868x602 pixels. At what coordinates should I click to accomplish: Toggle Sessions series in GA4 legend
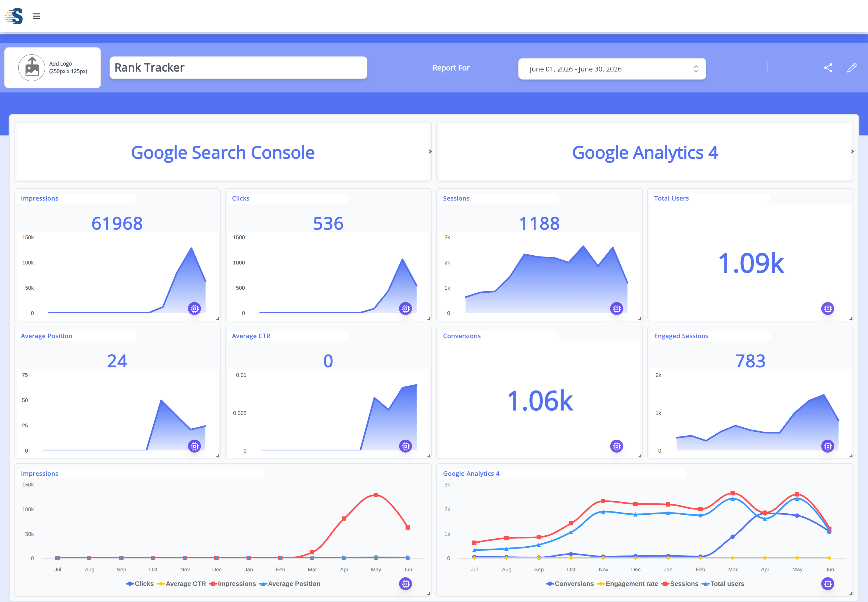pyautogui.click(x=679, y=584)
